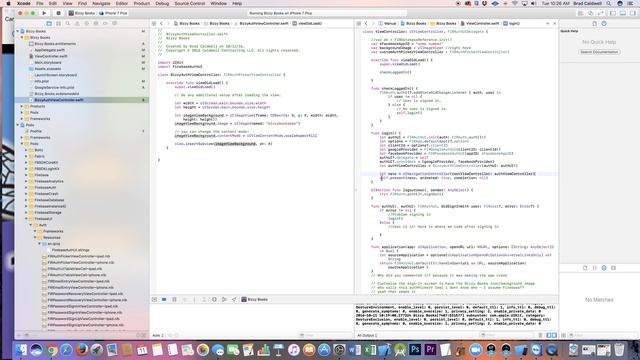The height and width of the screenshot is (360, 640).
Task: Clear the console with trash icon
Action: 540,335
